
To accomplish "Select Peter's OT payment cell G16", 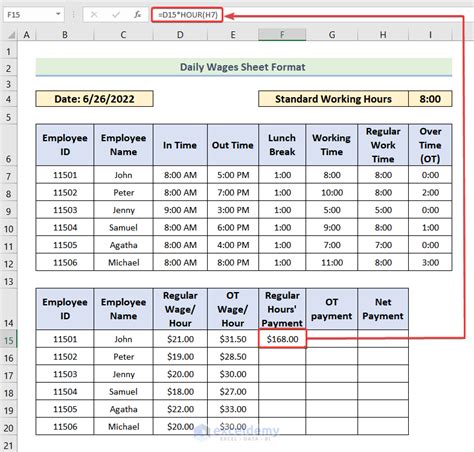I will 332,356.
